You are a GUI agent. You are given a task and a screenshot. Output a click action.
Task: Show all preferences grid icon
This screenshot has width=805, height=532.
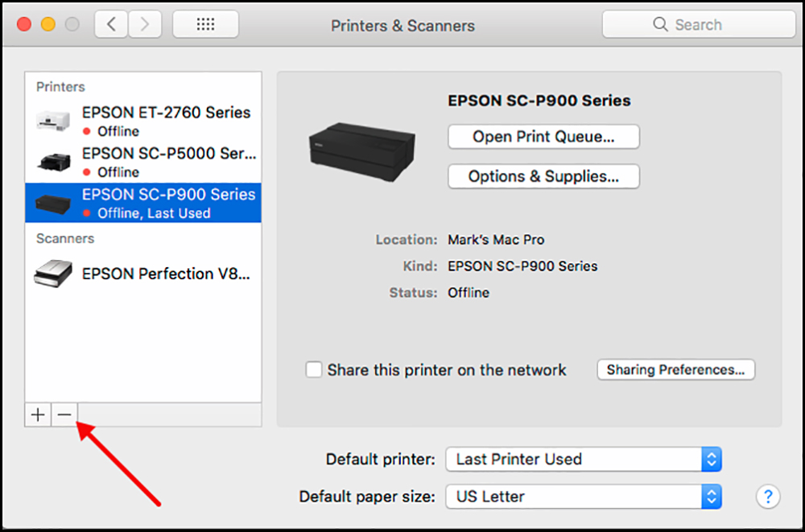[205, 24]
